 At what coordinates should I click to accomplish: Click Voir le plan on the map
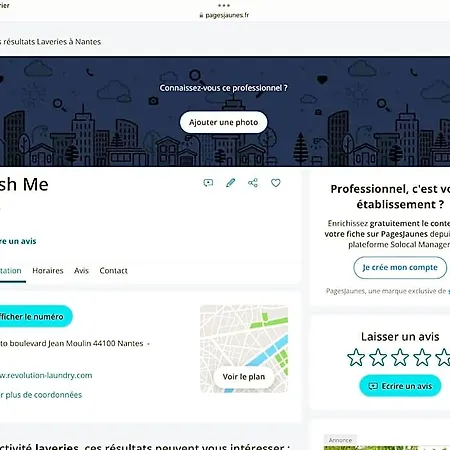pyautogui.click(x=244, y=377)
